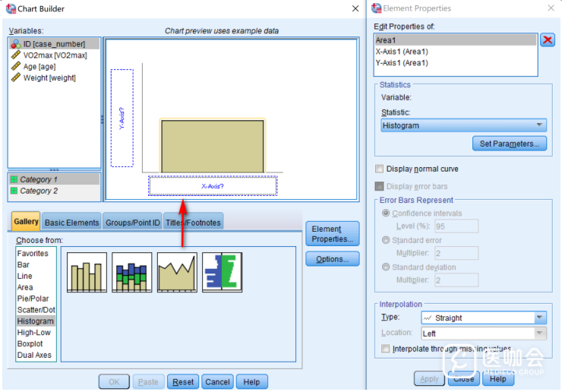The height and width of the screenshot is (392, 562).
Task: Click the Set Parameters button
Action: (508, 144)
